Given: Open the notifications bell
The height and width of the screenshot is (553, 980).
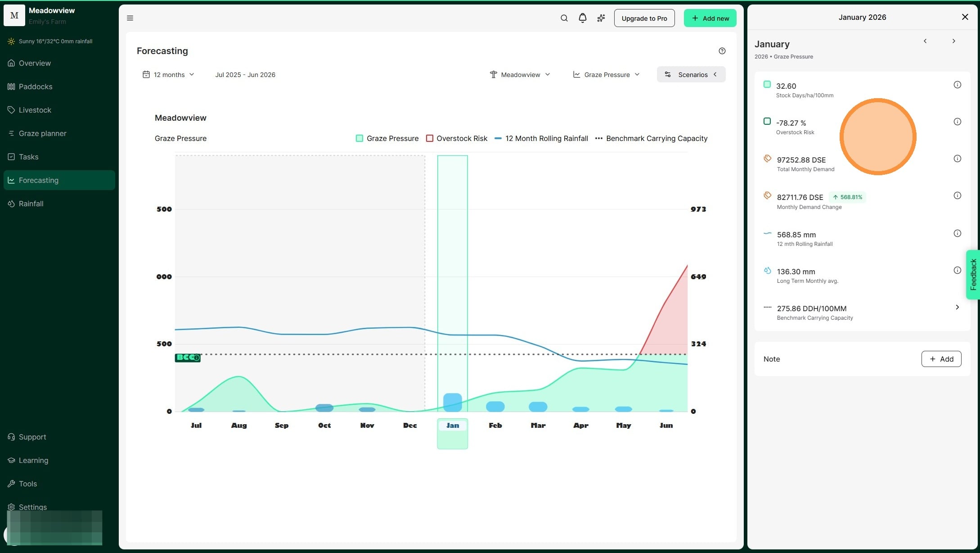Looking at the screenshot, I should pos(582,18).
